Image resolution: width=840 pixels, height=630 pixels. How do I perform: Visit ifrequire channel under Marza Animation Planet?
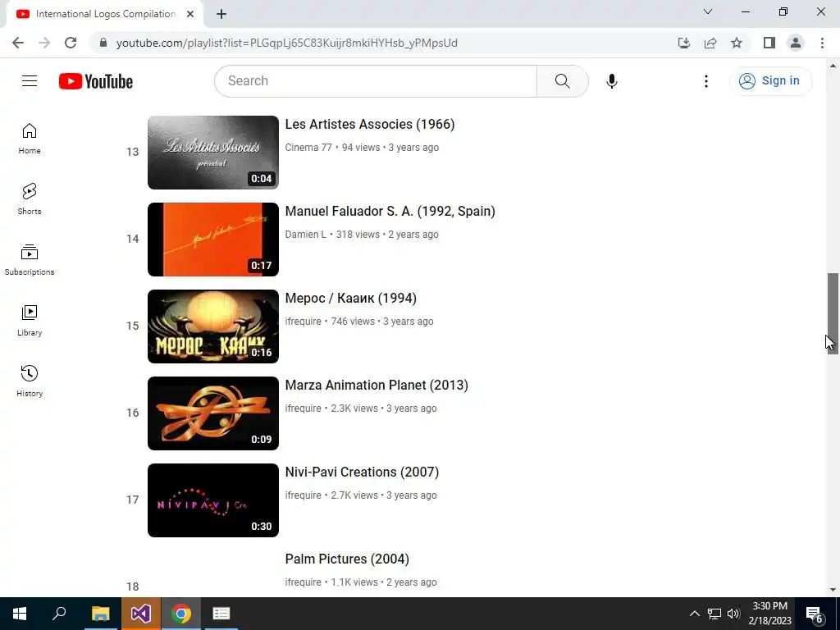(304, 409)
